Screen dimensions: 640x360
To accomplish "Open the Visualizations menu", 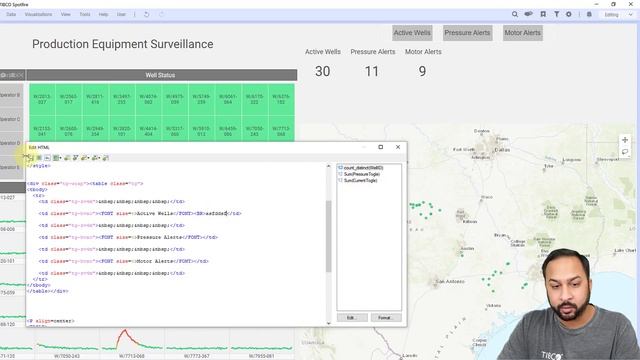I will click(38, 14).
